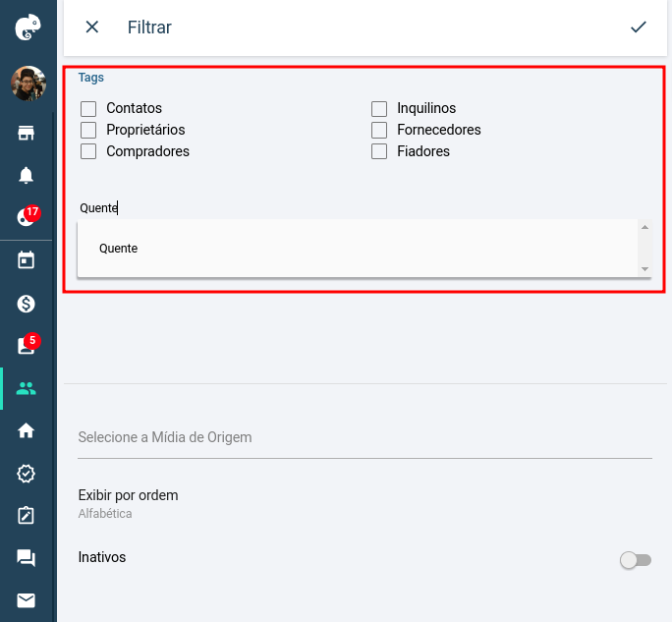Open the store icon in sidebar
672x622 pixels.
click(27, 133)
